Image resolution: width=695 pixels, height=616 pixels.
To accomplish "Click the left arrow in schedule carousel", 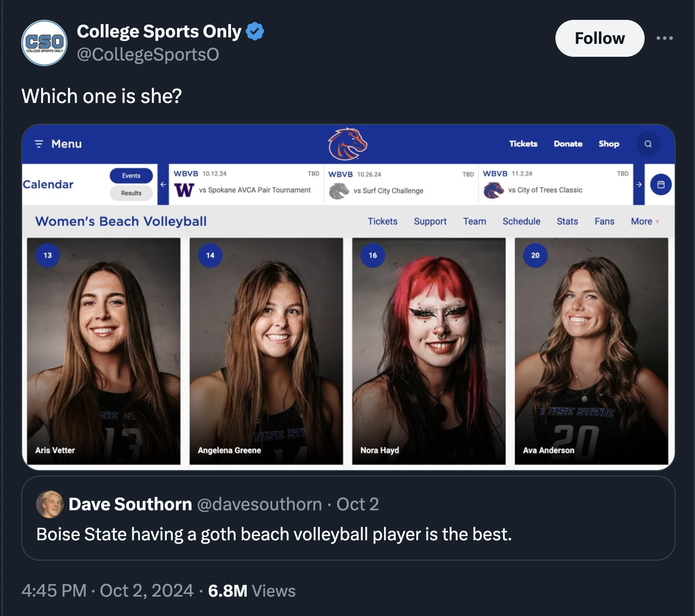I will (163, 185).
